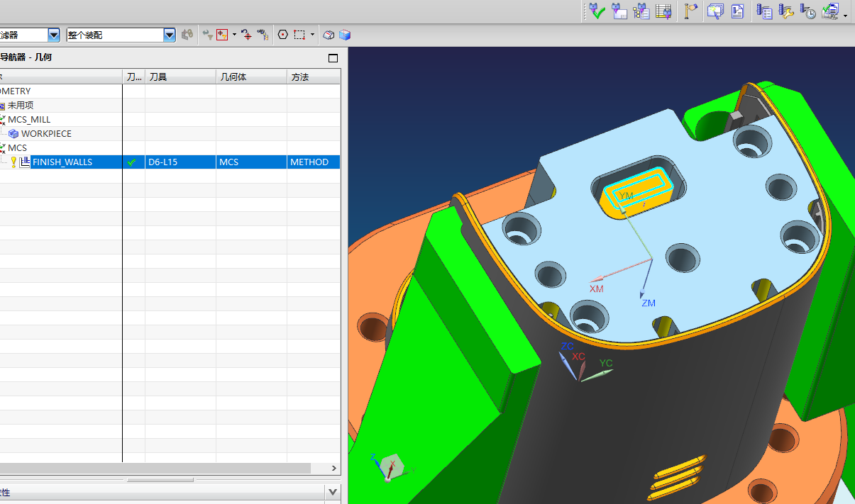Click the navigator horizontal scrollbar right arrow

click(335, 469)
